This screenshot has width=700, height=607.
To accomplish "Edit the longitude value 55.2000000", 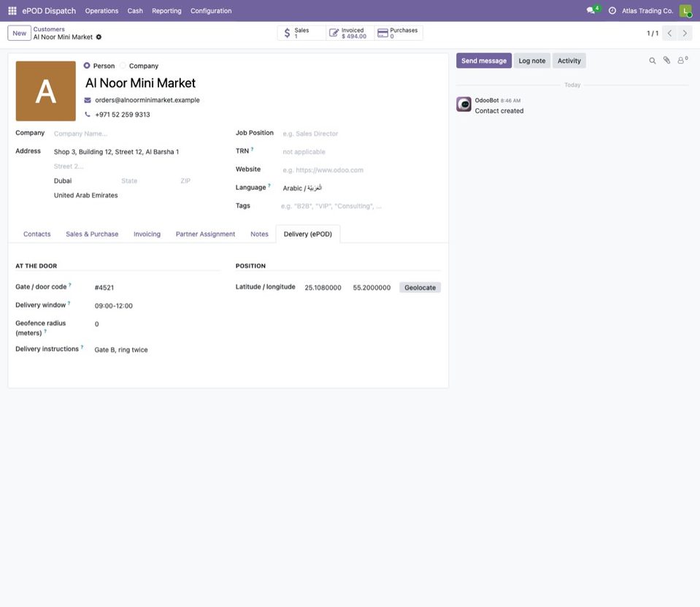I will [373, 288].
